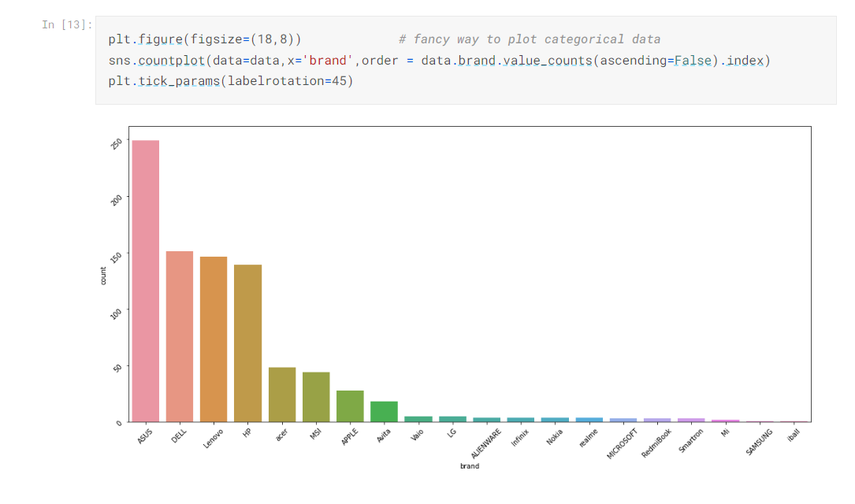Viewport: 855px width, 504px height.
Task: Click the HP bar in the chart
Action: pos(247,343)
